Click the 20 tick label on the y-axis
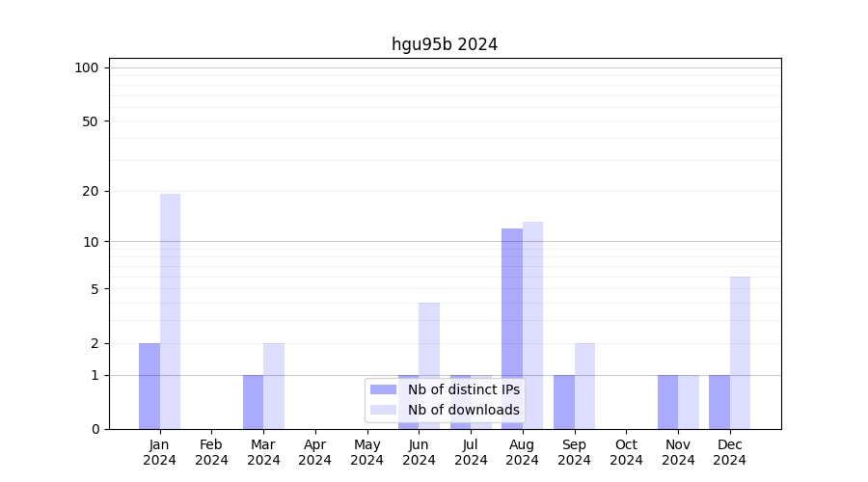868x482 pixels. point(91,191)
